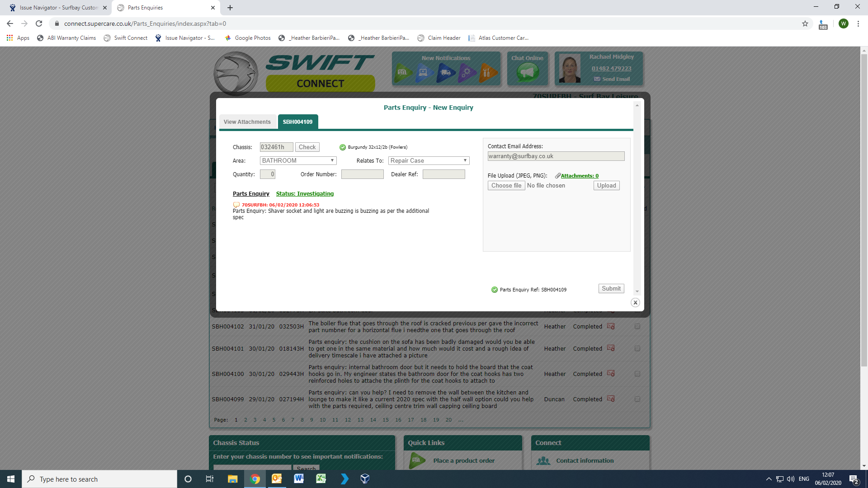Tick the checkbox on row SBH004102
The image size is (868, 488).
pyautogui.click(x=637, y=326)
